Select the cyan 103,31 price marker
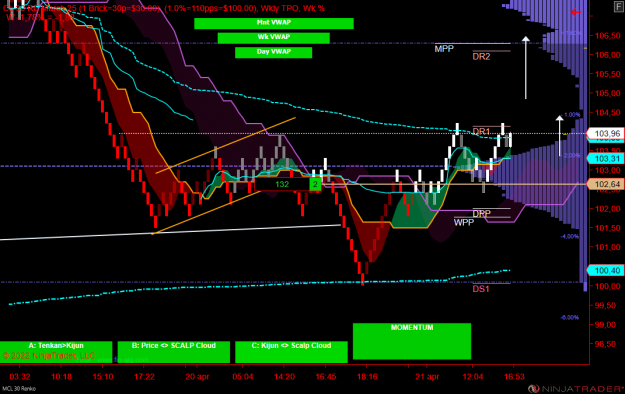The width and height of the screenshot is (625, 394). [605, 159]
